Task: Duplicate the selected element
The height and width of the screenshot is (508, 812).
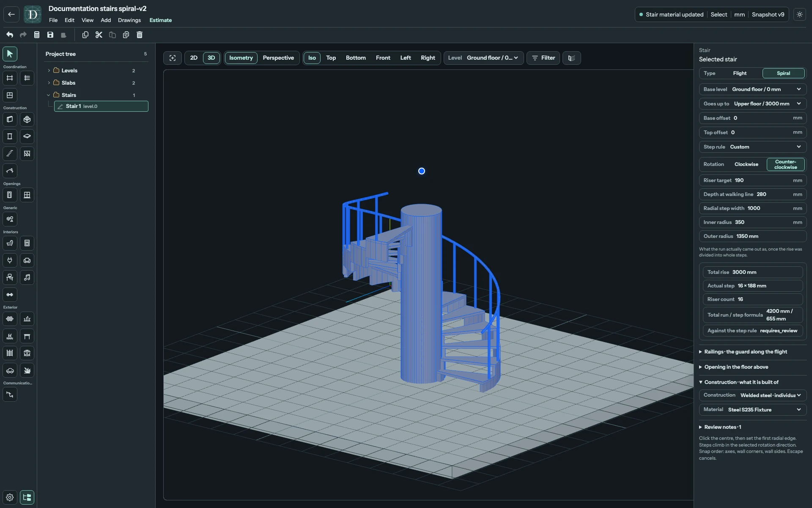Action: [x=126, y=35]
